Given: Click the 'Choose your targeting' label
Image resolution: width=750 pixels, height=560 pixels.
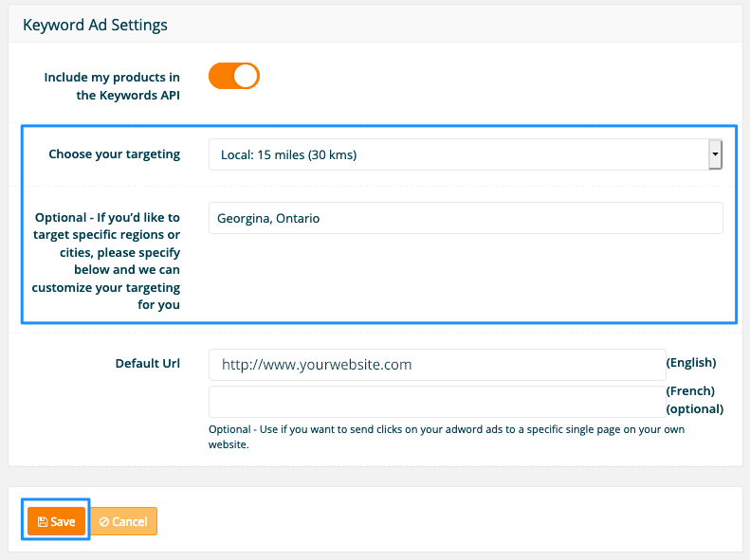Looking at the screenshot, I should click(115, 154).
